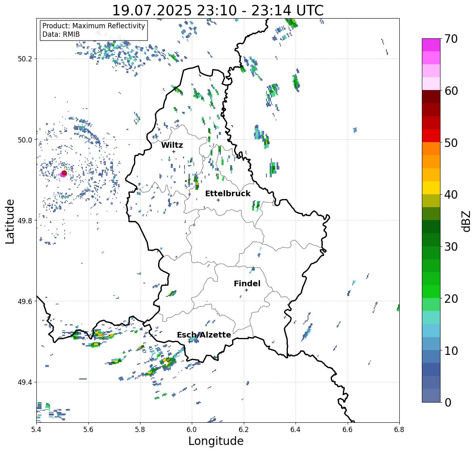The image size is (476, 451).
Task: Click the 6.8 longitude tick label
Action: [399, 430]
